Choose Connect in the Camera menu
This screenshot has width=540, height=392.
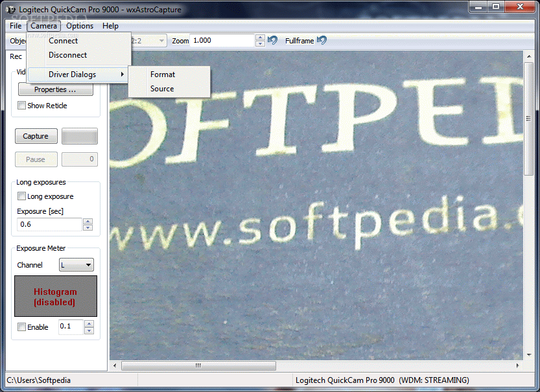[79, 41]
